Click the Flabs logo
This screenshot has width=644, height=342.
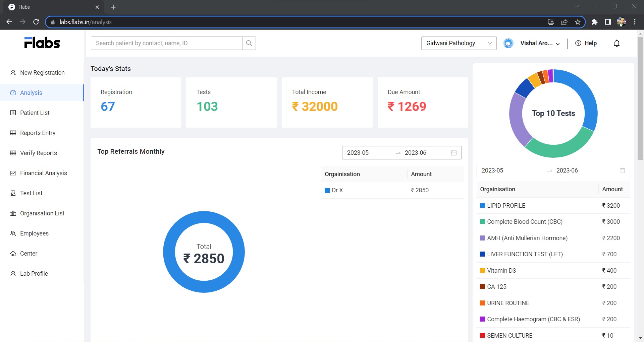[x=42, y=42]
